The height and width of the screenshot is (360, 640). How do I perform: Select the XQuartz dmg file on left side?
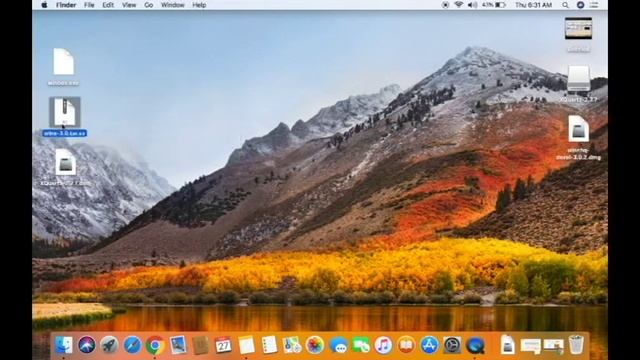[65, 162]
